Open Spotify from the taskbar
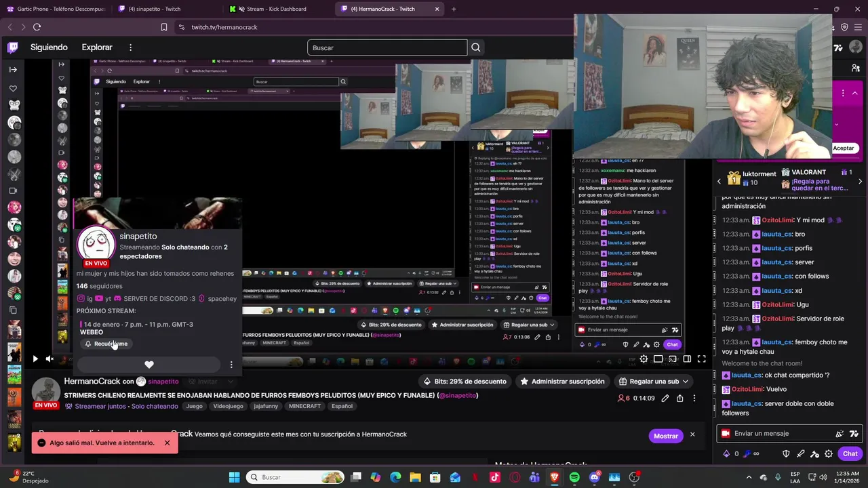Image resolution: width=868 pixels, height=488 pixels. coord(574,477)
